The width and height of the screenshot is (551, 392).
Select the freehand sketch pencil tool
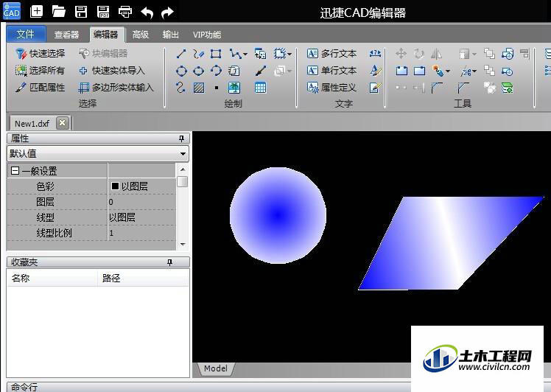pyautogui.click(x=199, y=54)
